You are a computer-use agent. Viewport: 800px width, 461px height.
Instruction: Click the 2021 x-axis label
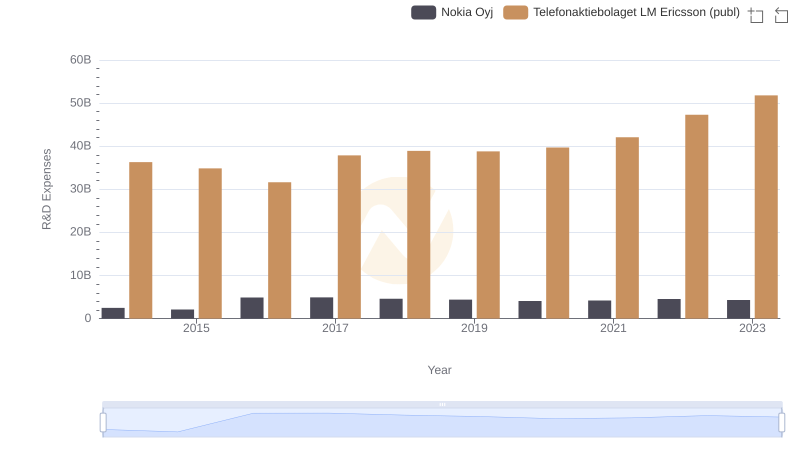click(x=613, y=328)
